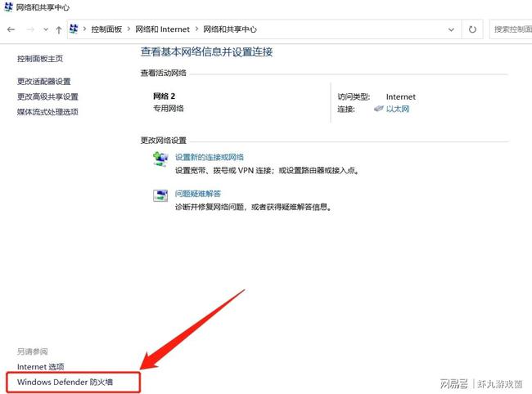Image resolution: width=532 pixels, height=394 pixels.
Task: Open 控制面板主页 link
Action: [x=40, y=59]
